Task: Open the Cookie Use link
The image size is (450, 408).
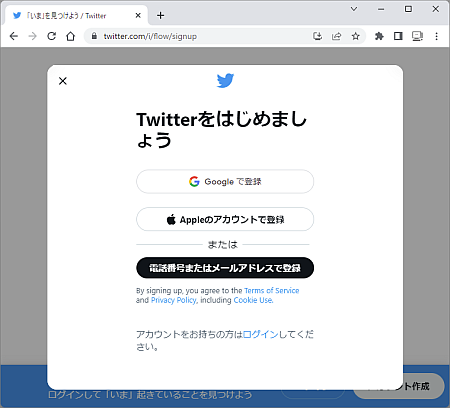Action: click(x=253, y=300)
